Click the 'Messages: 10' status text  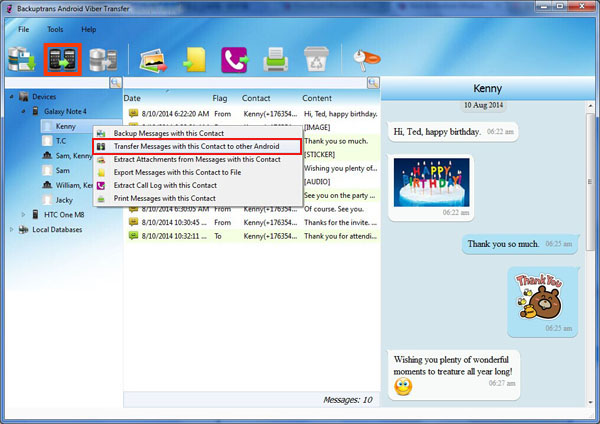(347, 400)
